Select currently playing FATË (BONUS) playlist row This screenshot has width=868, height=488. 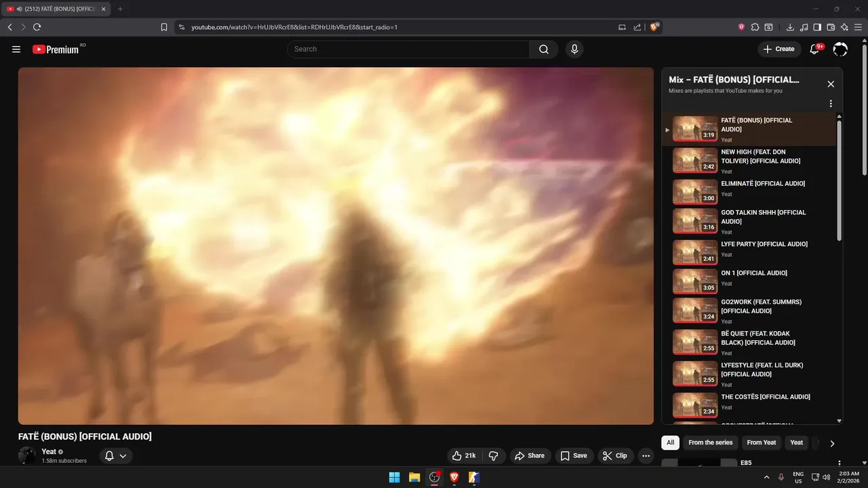tap(749, 129)
